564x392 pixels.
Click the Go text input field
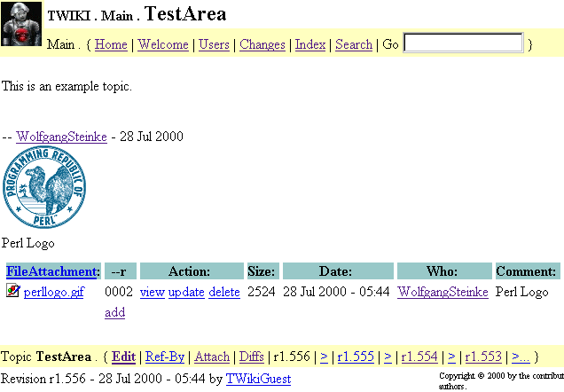(x=463, y=43)
